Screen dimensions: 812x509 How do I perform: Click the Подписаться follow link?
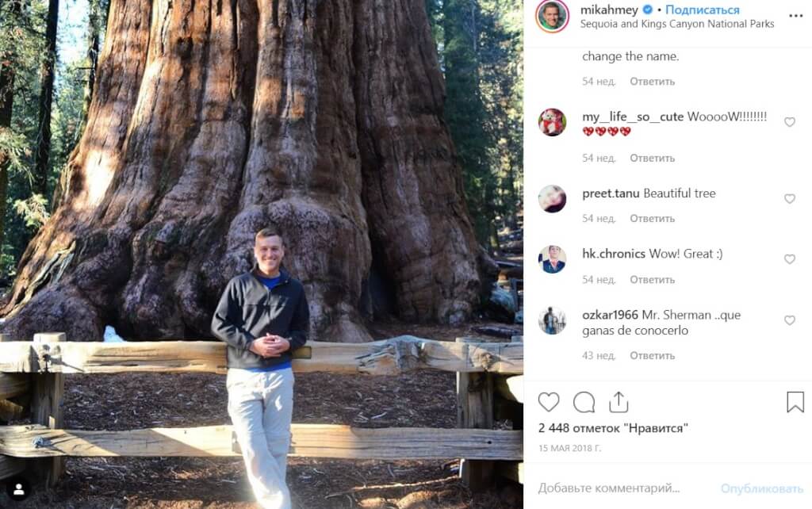[x=702, y=10]
